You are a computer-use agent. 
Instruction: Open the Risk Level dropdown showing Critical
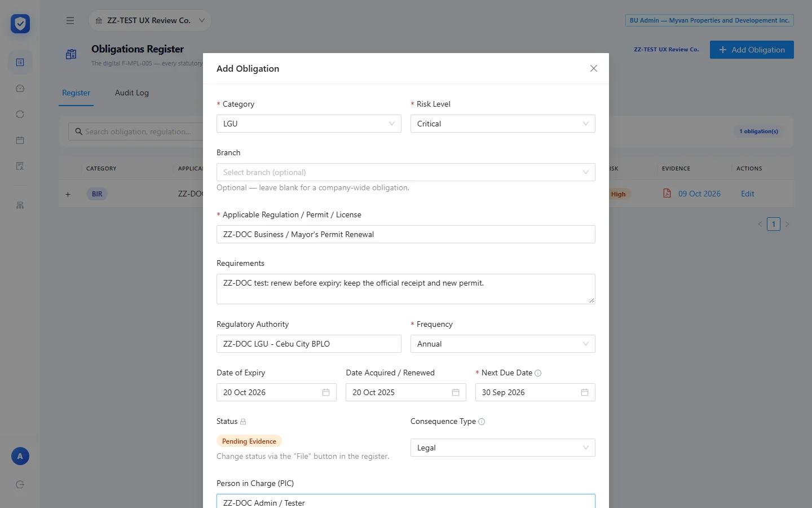[503, 124]
